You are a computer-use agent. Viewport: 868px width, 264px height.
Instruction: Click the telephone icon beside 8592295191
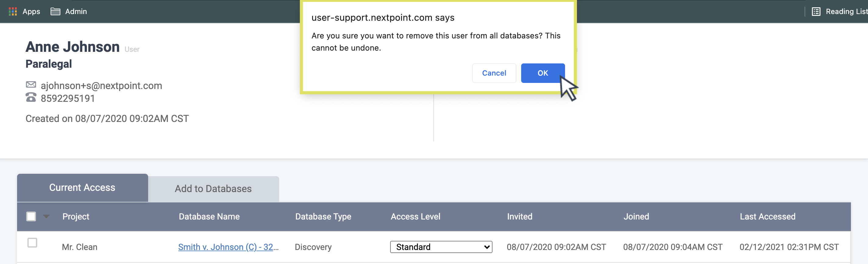click(31, 98)
